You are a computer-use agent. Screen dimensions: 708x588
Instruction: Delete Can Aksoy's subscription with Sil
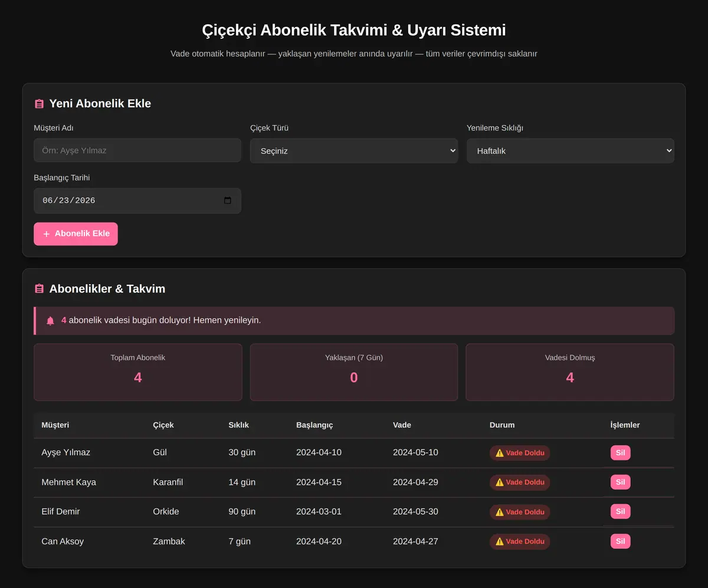[620, 541]
